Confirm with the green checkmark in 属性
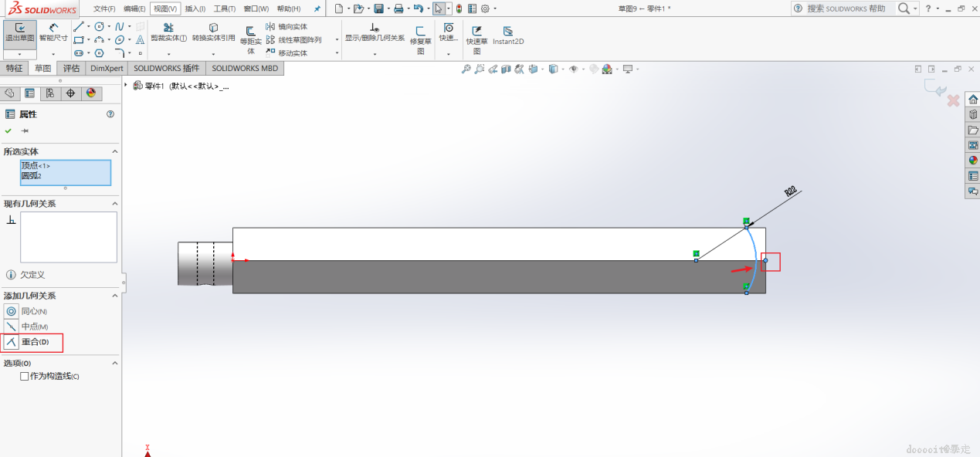This screenshot has height=457, width=980. (x=8, y=131)
